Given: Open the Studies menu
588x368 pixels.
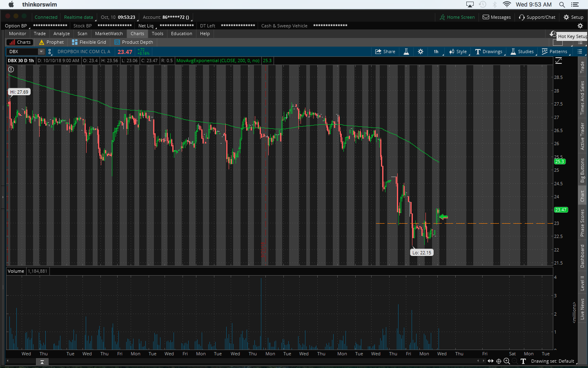Looking at the screenshot, I should tap(522, 52).
